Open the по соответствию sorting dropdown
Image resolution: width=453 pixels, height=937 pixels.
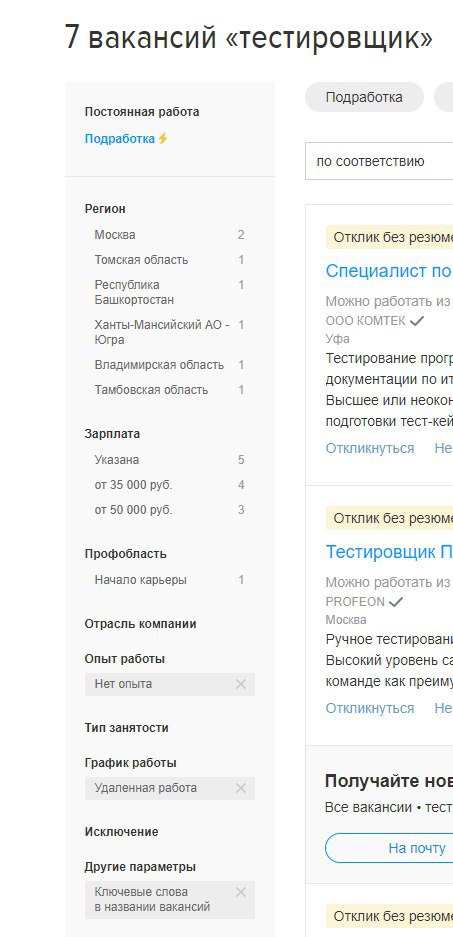[379, 161]
